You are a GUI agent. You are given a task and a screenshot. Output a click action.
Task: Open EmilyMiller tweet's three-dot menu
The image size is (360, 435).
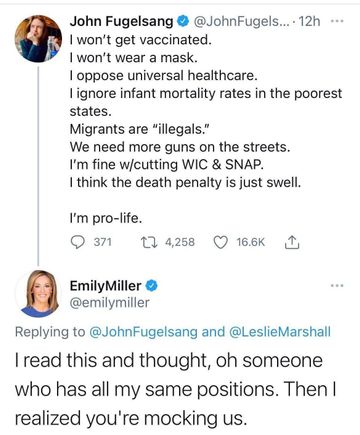[337, 286]
